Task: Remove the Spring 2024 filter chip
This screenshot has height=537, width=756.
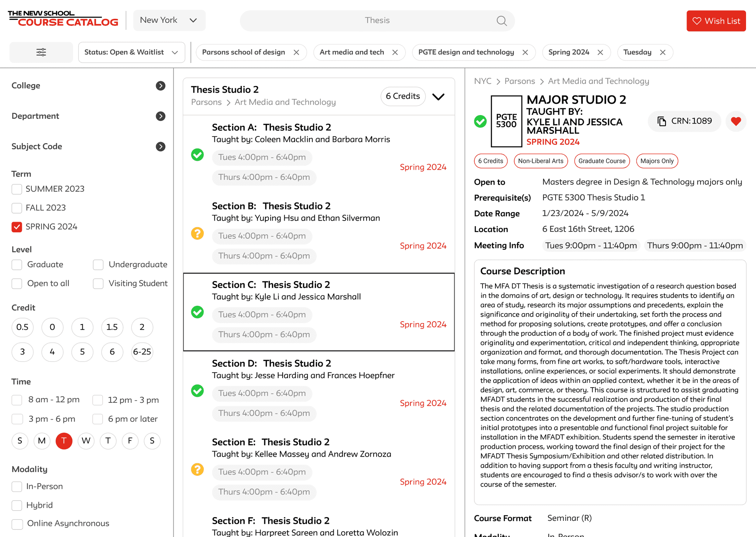Action: click(x=600, y=52)
